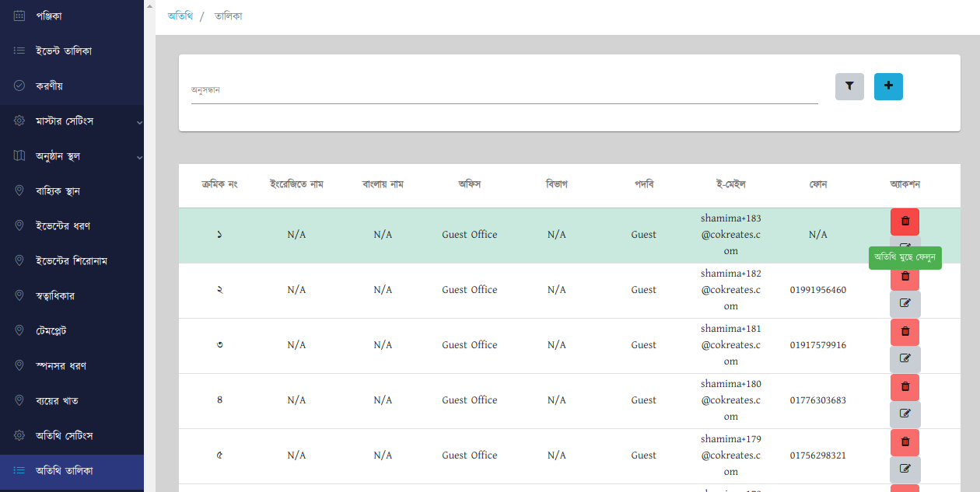This screenshot has height=492, width=980.
Task: Add a new guest with plus button
Action: coord(888,86)
